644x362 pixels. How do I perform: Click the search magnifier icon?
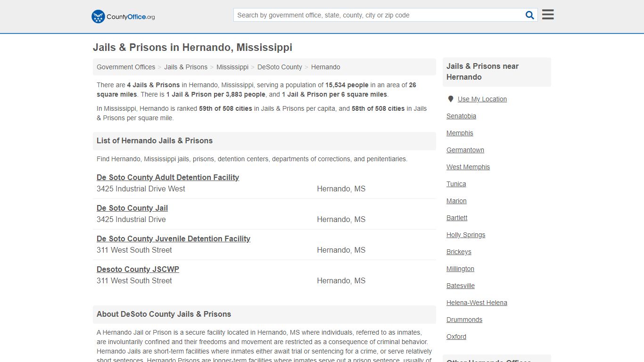530,15
